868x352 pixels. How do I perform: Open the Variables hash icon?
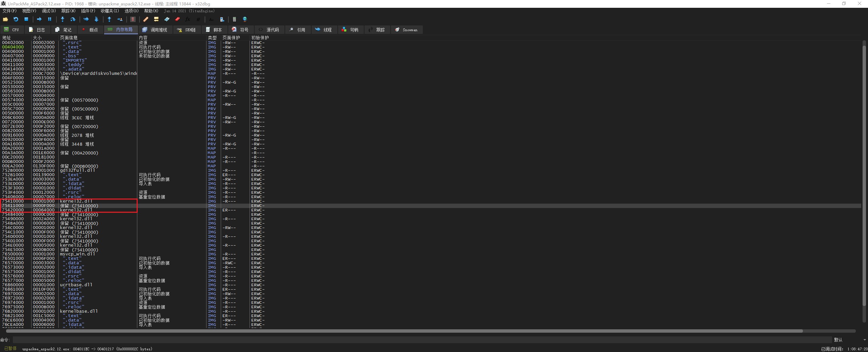pos(198,19)
